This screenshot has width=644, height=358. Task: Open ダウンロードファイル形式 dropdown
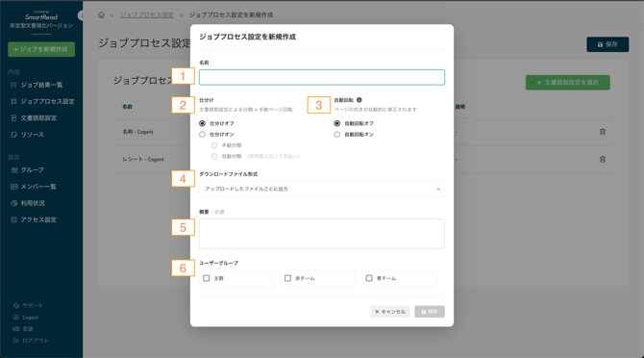pyautogui.click(x=322, y=189)
